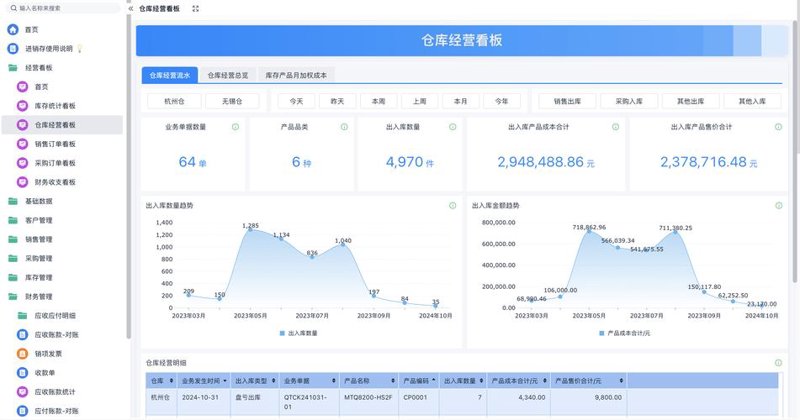800x420 pixels.
Task: Click info icon on 出入库产品售价合计 card
Action: pyautogui.click(x=779, y=127)
